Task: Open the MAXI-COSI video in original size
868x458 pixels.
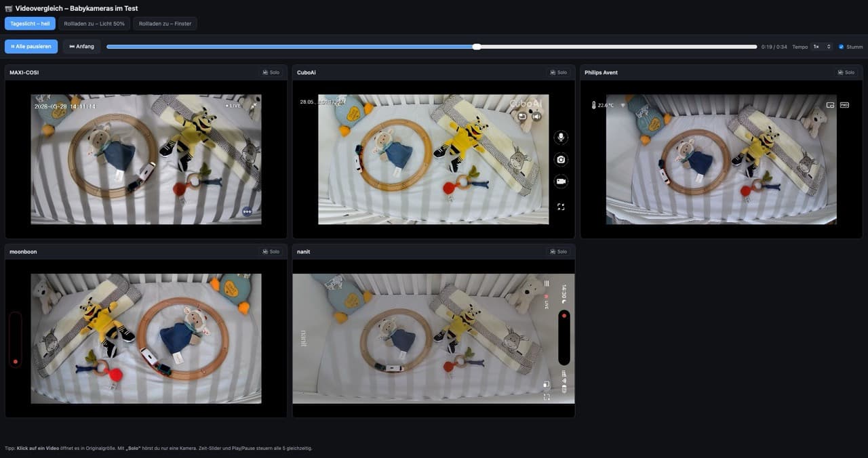Action: click(x=146, y=159)
